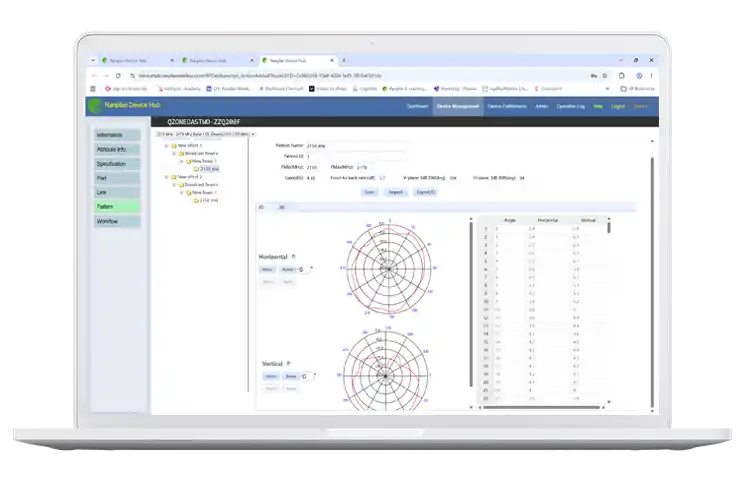Click the Help link in top navigation
Screen dimensions: 744x481
point(598,106)
